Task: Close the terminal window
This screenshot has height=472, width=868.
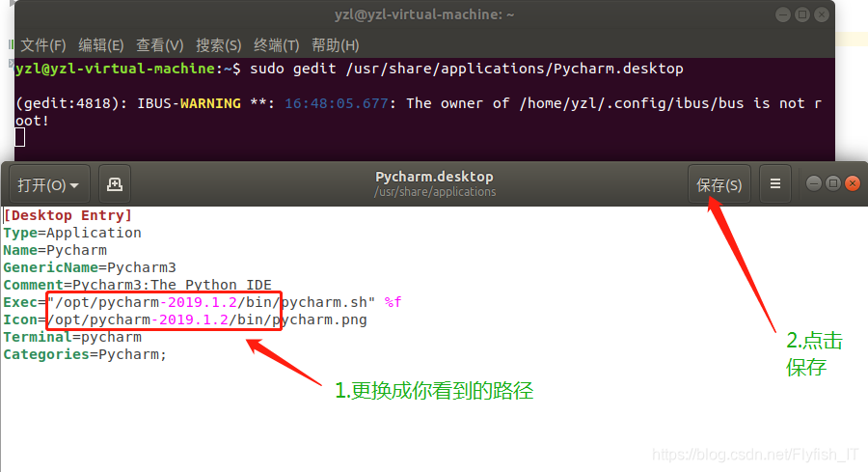Action: [822, 14]
